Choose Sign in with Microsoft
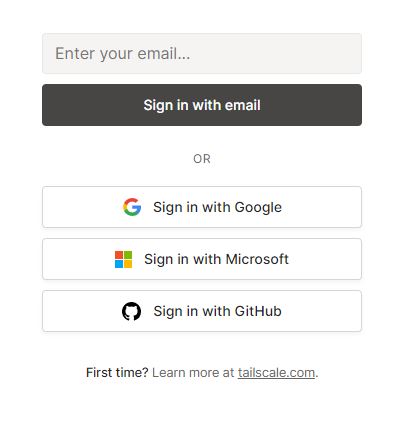Image resolution: width=416 pixels, height=431 pixels. [202, 259]
